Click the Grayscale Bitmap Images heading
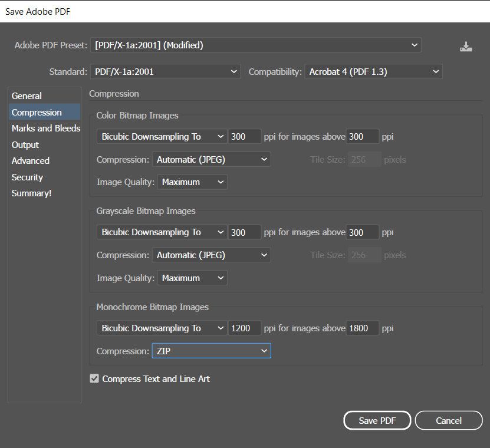The image size is (490, 448). (x=146, y=211)
